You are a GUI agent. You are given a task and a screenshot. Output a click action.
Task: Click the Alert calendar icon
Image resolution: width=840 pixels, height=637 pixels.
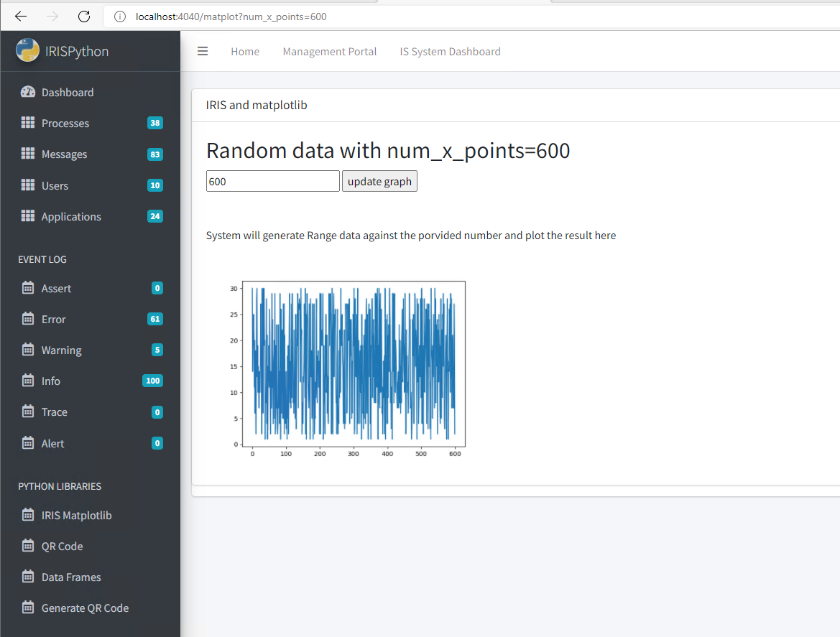28,443
